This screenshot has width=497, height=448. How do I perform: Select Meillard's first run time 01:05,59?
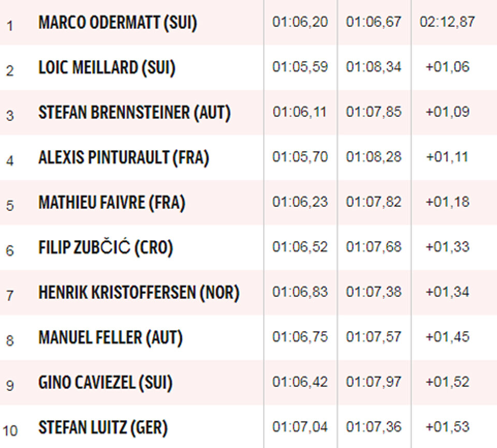click(300, 67)
